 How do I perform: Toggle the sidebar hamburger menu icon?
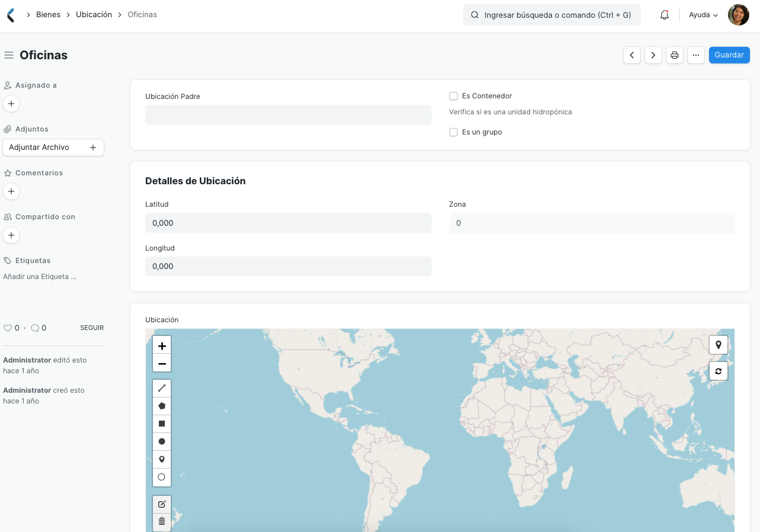coord(9,55)
